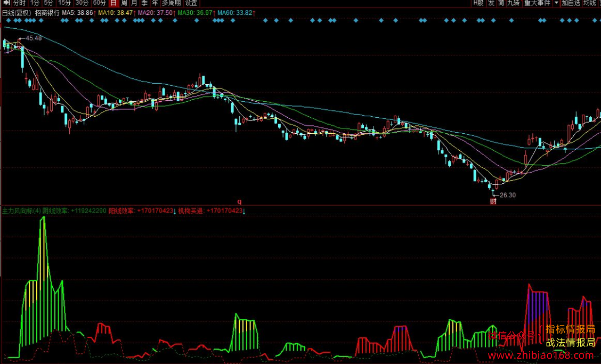Select the 60分 period tab
Screen dimensions: 601x364
[x=99, y=3]
